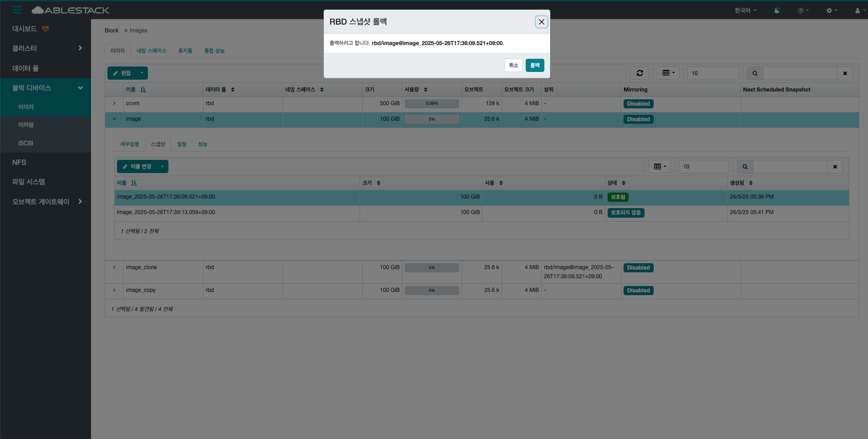Open the 스냅샷 tab

[158, 144]
